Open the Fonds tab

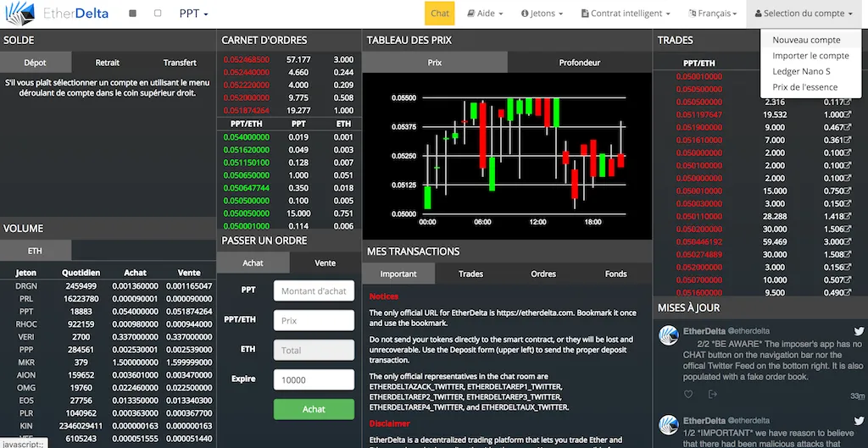tap(615, 274)
